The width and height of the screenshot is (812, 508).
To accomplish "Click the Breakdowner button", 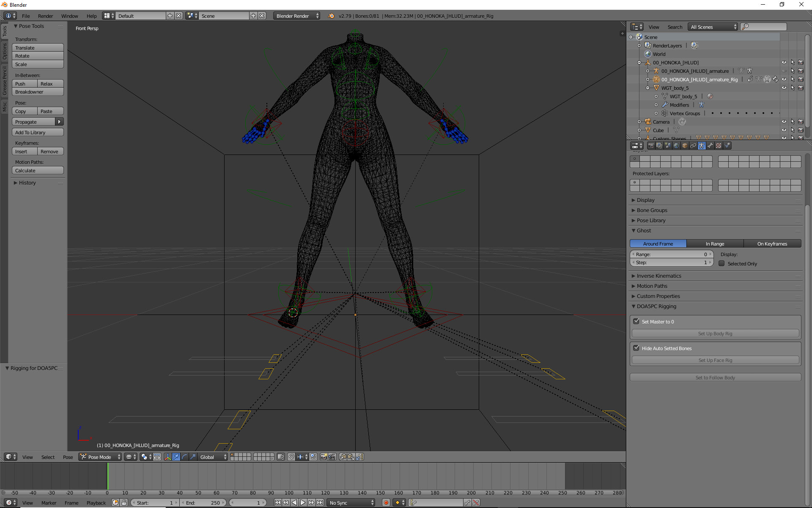I will click(38, 92).
